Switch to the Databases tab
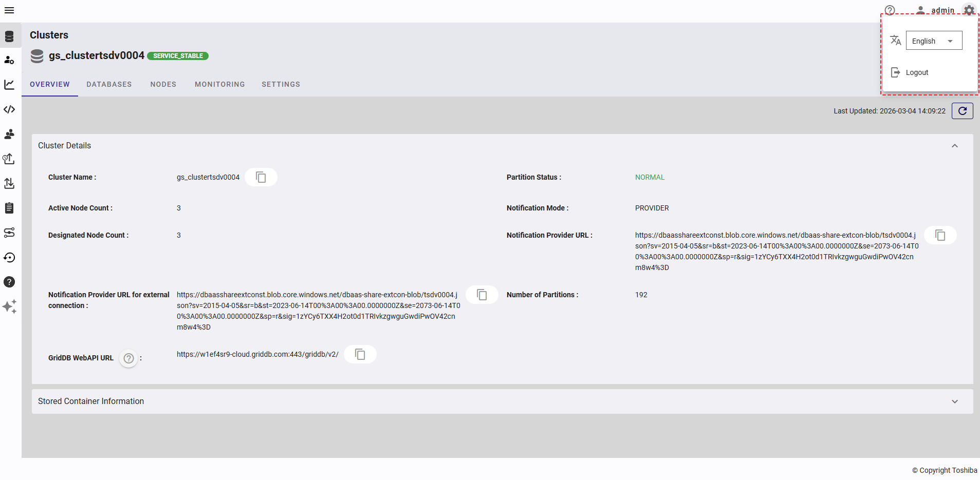The image size is (980, 480). coord(109,84)
